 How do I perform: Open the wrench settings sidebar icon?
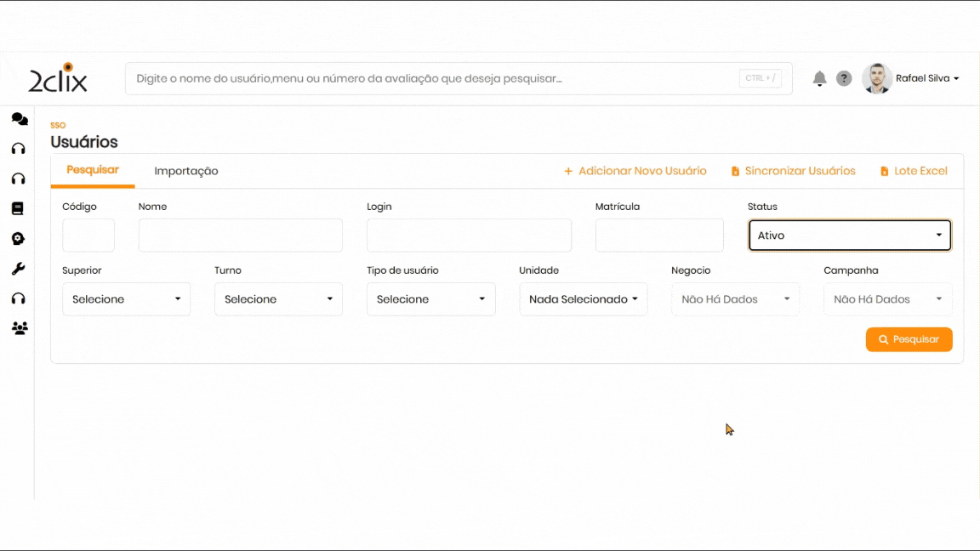coord(19,269)
